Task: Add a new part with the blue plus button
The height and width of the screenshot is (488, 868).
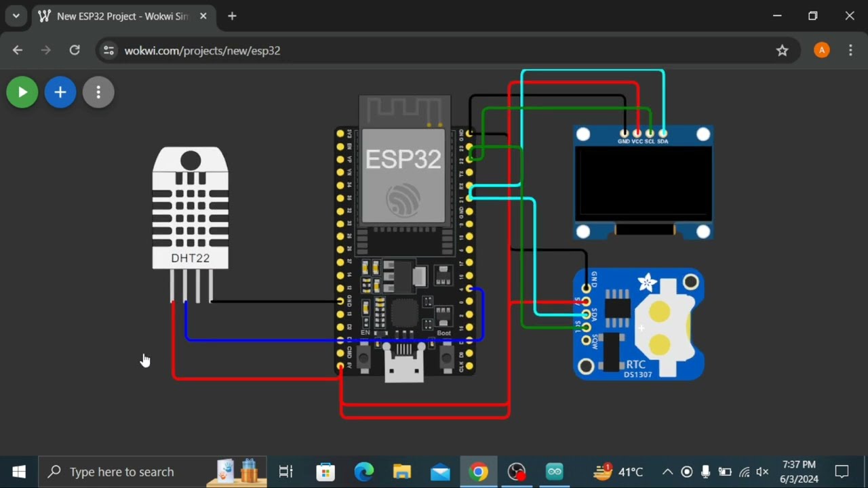Action: tap(60, 92)
